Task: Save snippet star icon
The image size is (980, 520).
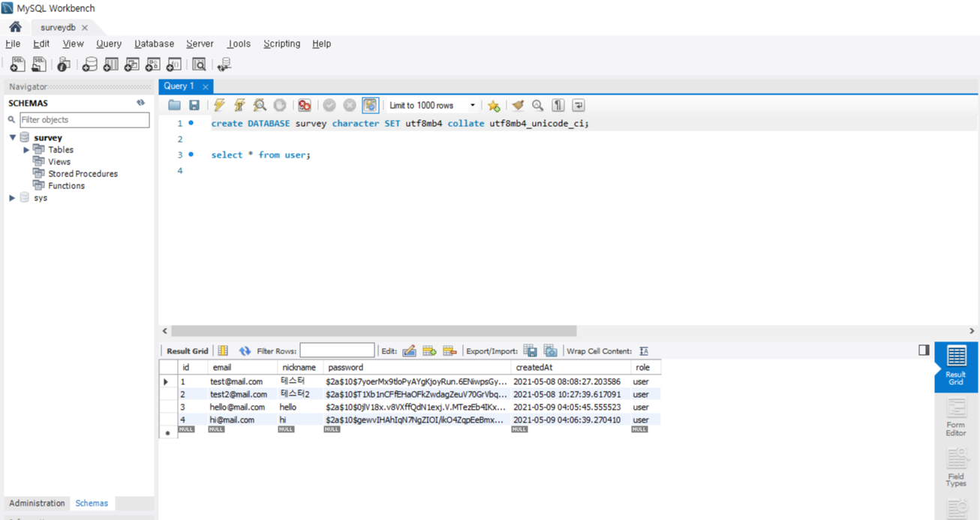Action: click(x=493, y=105)
